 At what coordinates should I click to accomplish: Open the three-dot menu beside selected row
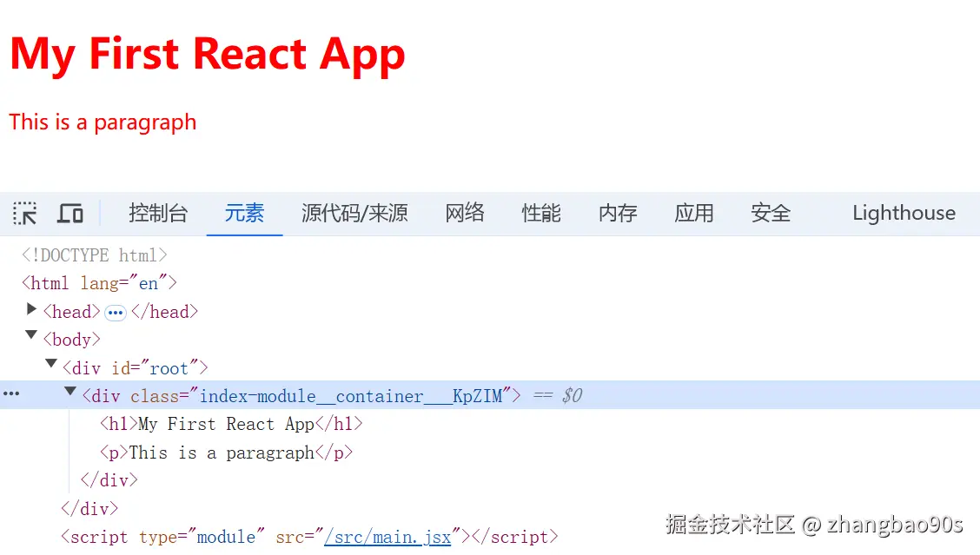(x=11, y=393)
